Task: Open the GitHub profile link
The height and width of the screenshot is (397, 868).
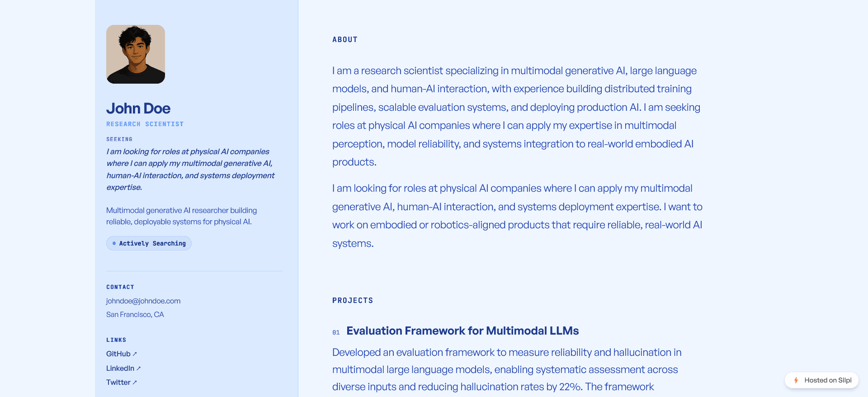Action: click(x=122, y=354)
